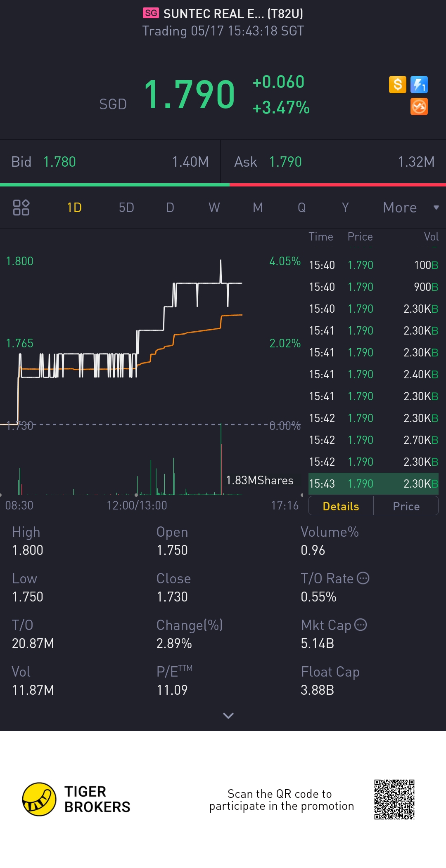This screenshot has width=446, height=868.
Task: Tap the Open 1.750 stat
Action: pos(172,541)
